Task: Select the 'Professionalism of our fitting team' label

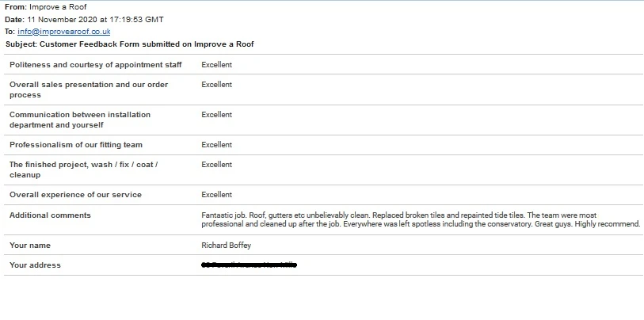Action: [87, 145]
